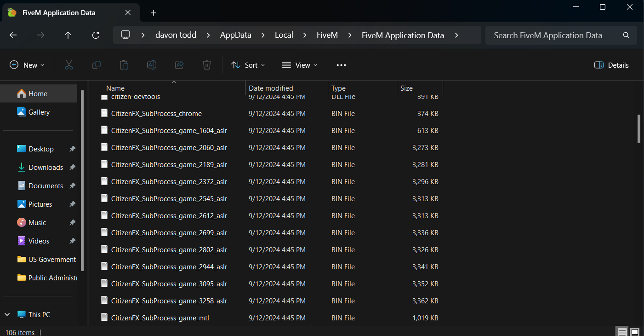Sort files by the Size column header

pos(406,88)
